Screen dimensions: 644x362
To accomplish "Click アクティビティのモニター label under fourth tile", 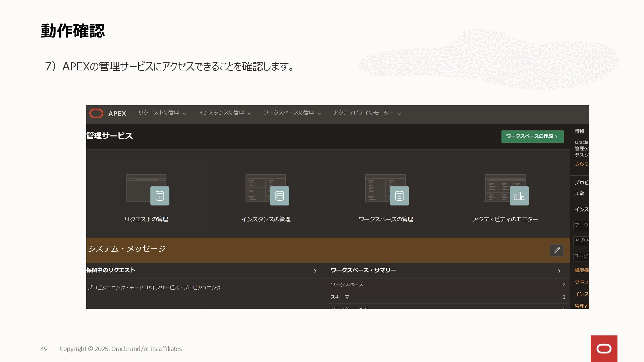I will [505, 219].
